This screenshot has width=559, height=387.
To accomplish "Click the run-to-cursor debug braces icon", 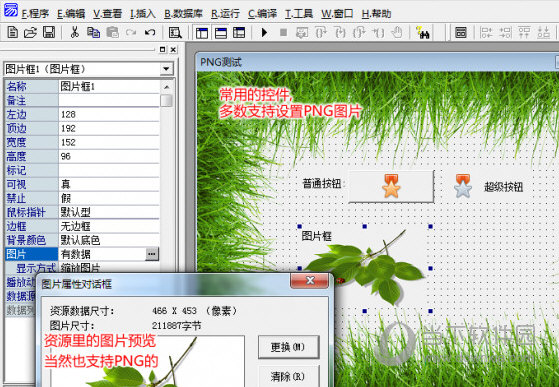I will [x=378, y=33].
